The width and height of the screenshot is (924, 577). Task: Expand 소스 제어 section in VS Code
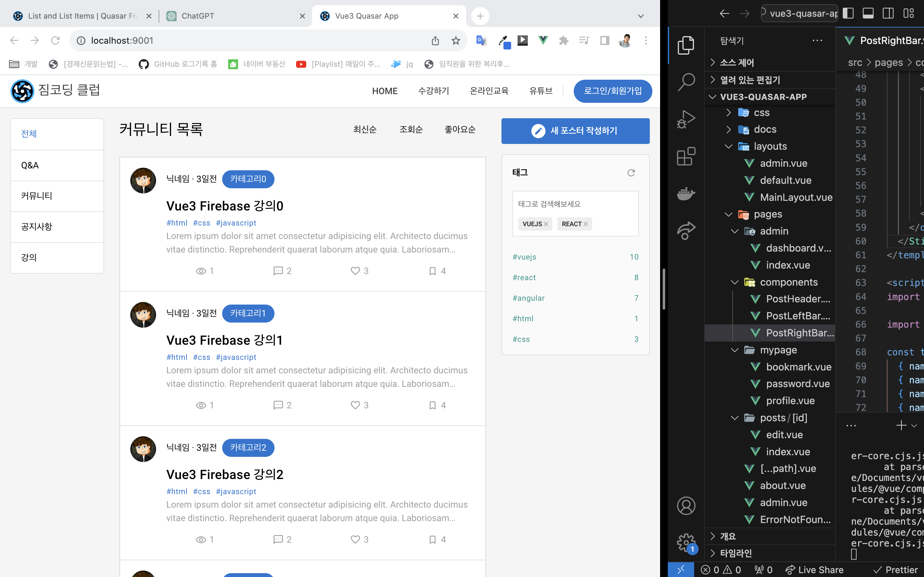[x=770, y=63]
